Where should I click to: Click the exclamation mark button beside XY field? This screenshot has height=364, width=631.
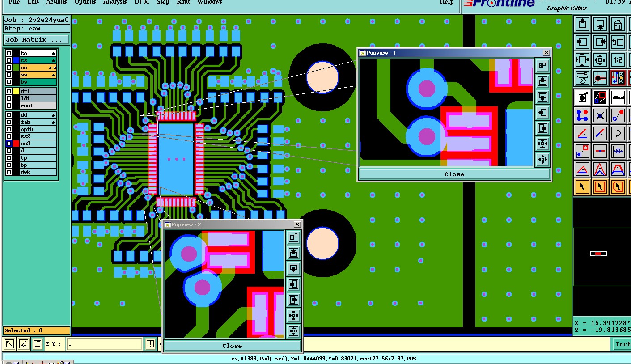pos(150,344)
